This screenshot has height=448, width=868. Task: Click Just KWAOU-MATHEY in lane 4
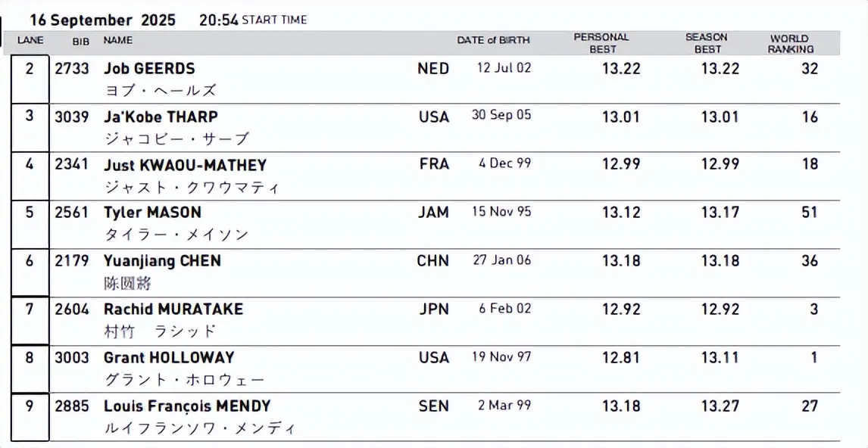click(x=185, y=165)
